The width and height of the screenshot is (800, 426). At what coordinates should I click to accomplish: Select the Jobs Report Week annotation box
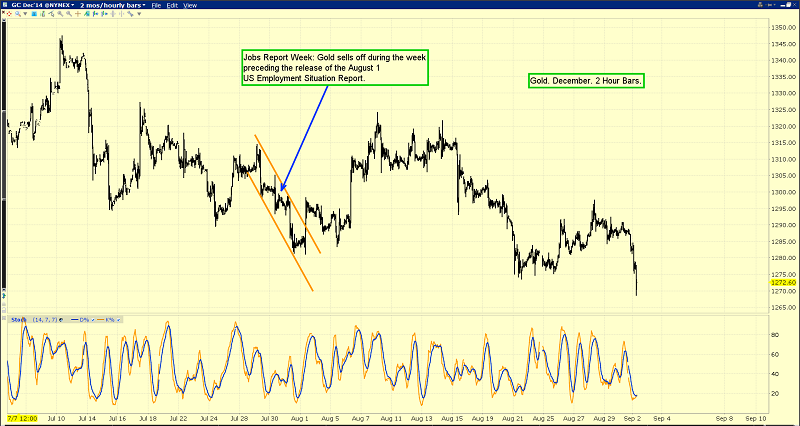click(335, 67)
